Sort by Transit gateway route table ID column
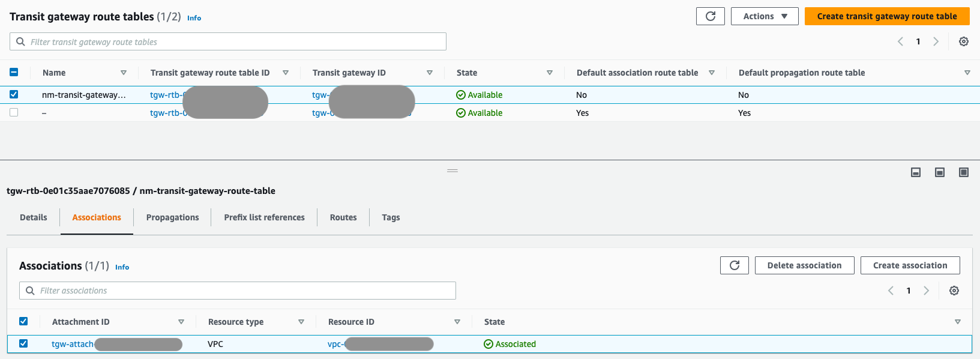The image size is (980, 359). (x=286, y=73)
